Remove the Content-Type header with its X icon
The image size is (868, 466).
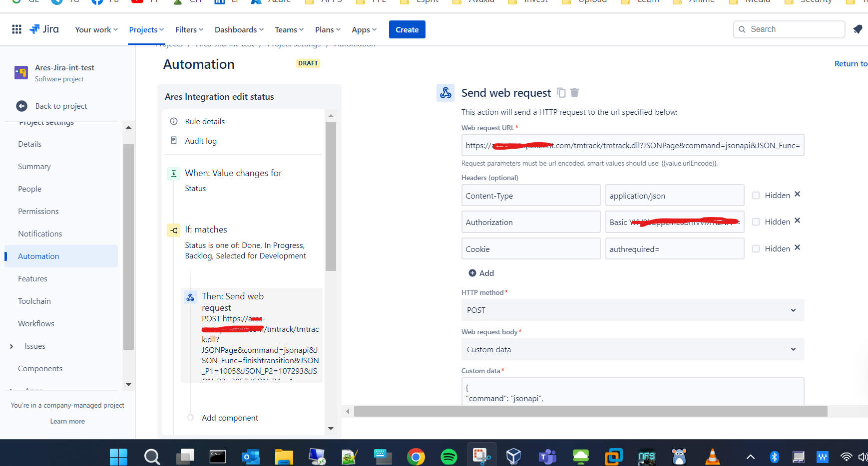pos(797,195)
